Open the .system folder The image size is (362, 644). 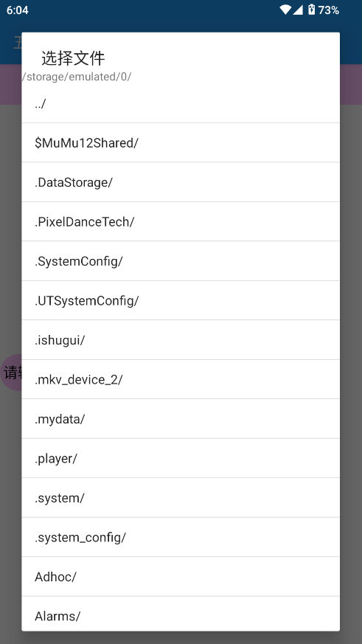[181, 498]
